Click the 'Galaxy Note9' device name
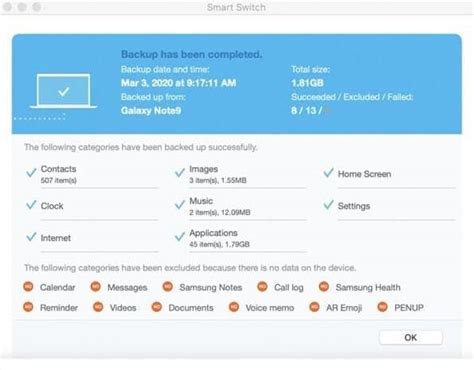This screenshot has height=370, width=474. (x=151, y=111)
